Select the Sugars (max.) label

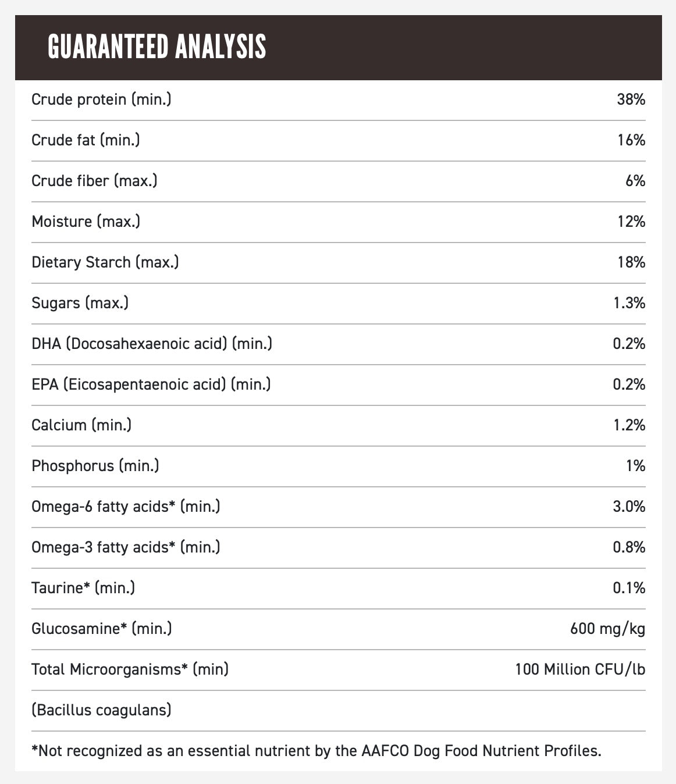tap(80, 303)
